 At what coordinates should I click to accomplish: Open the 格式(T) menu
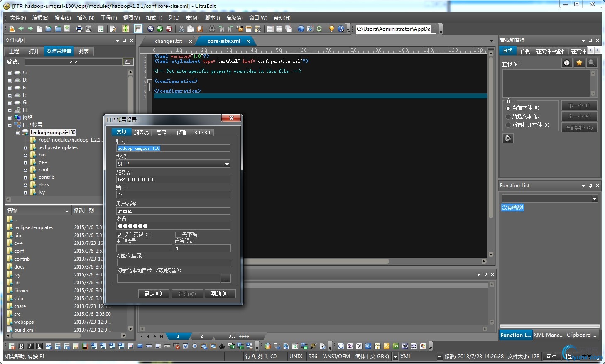tap(154, 18)
